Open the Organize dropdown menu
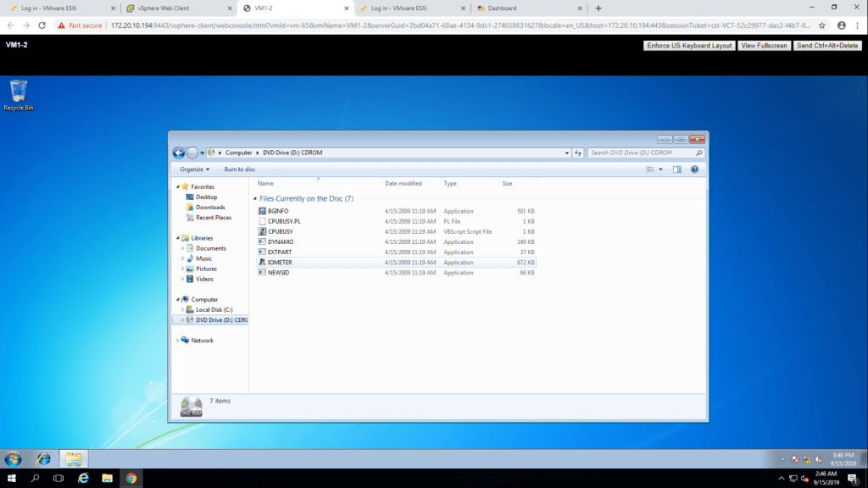 194,169
